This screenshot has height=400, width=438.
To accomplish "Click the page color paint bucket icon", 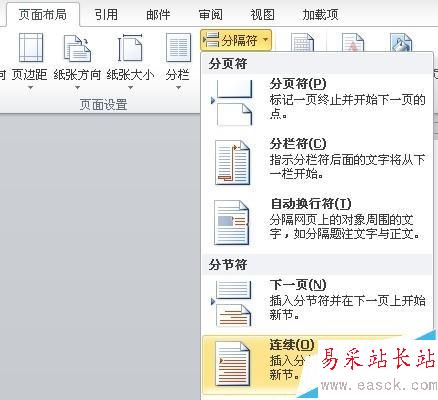I will (401, 42).
